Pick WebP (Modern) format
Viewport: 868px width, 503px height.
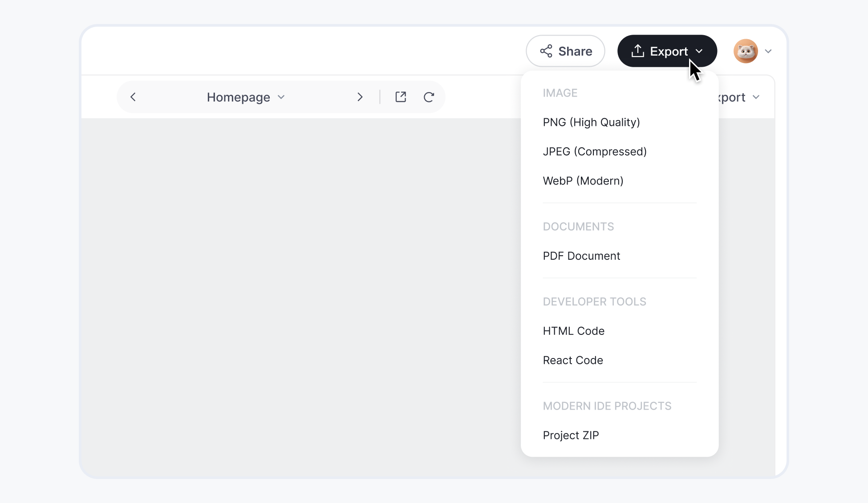pyautogui.click(x=583, y=181)
